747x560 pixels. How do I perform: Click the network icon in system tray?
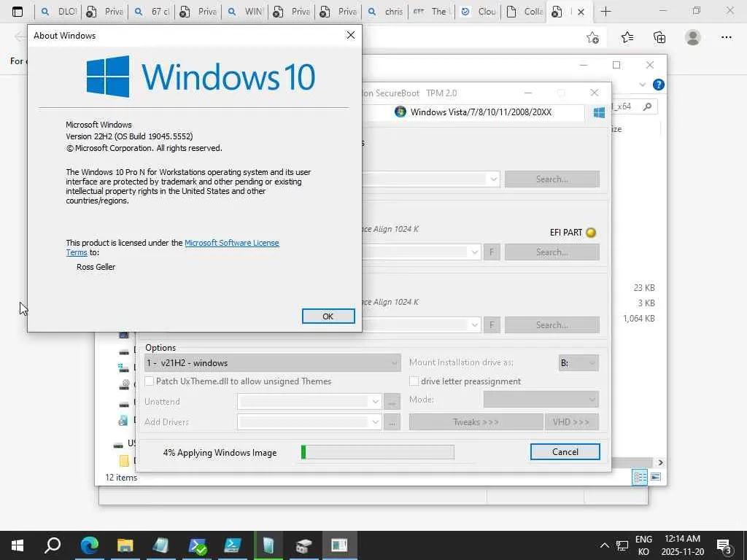click(x=622, y=545)
